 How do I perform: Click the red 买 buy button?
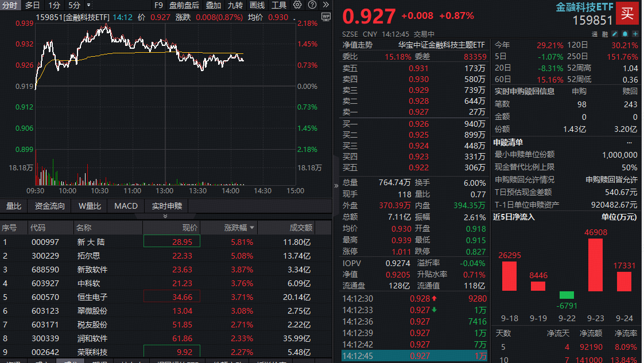[628, 14]
